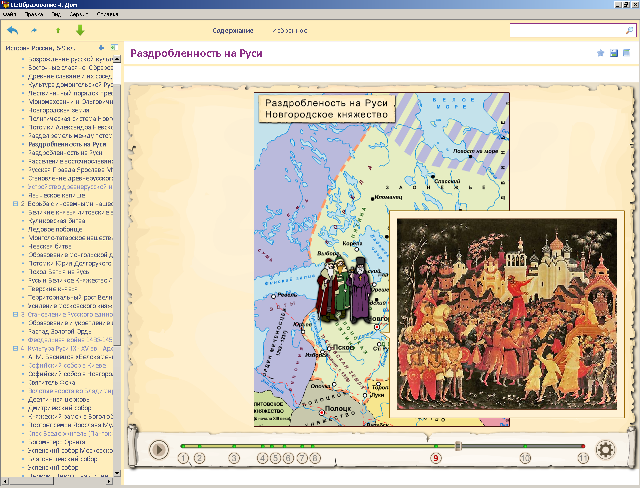Click the Novgorod veche painting image
The height and width of the screenshot is (488, 640).
click(x=507, y=314)
